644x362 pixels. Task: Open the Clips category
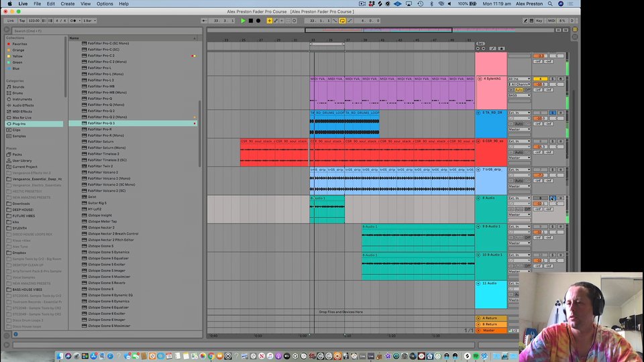click(16, 130)
